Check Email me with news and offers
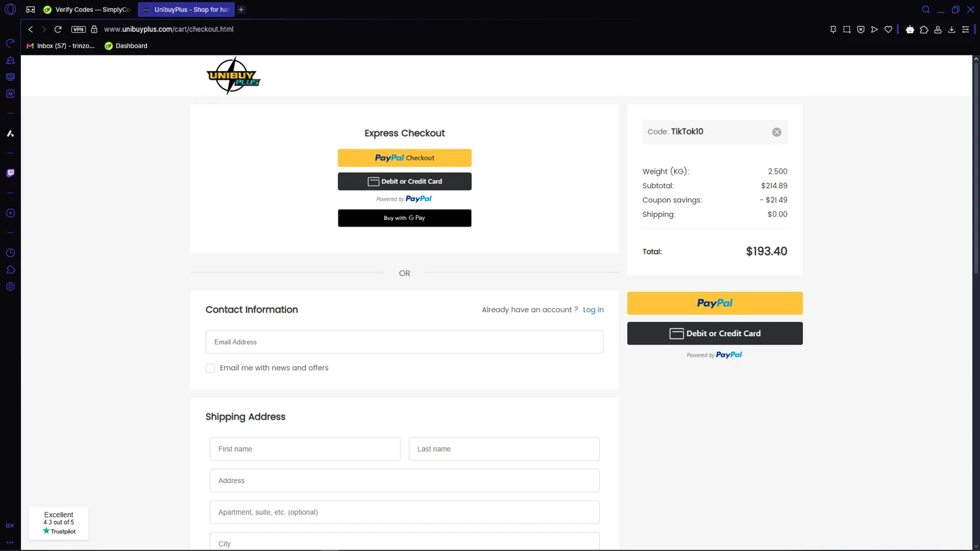The image size is (980, 551). [x=210, y=368]
